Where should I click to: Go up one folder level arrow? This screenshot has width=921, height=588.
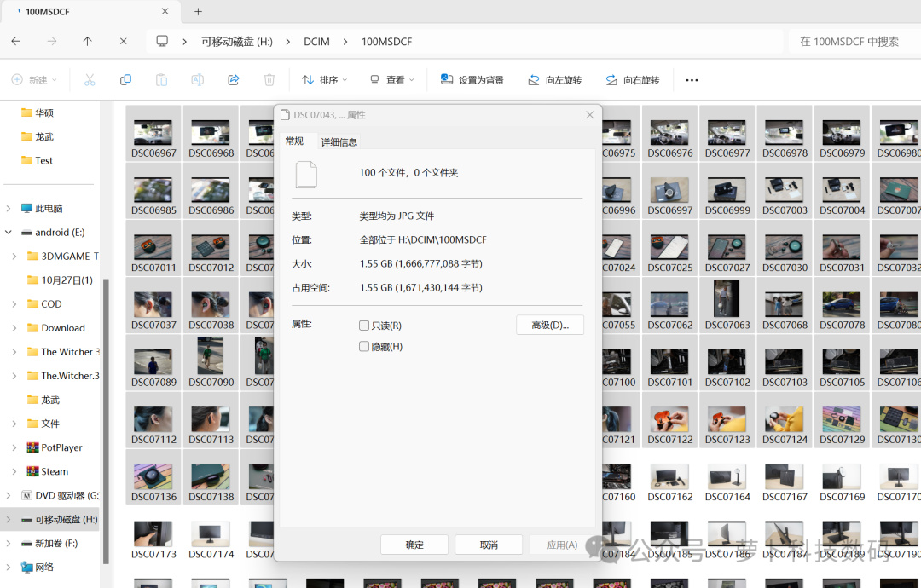coord(88,41)
